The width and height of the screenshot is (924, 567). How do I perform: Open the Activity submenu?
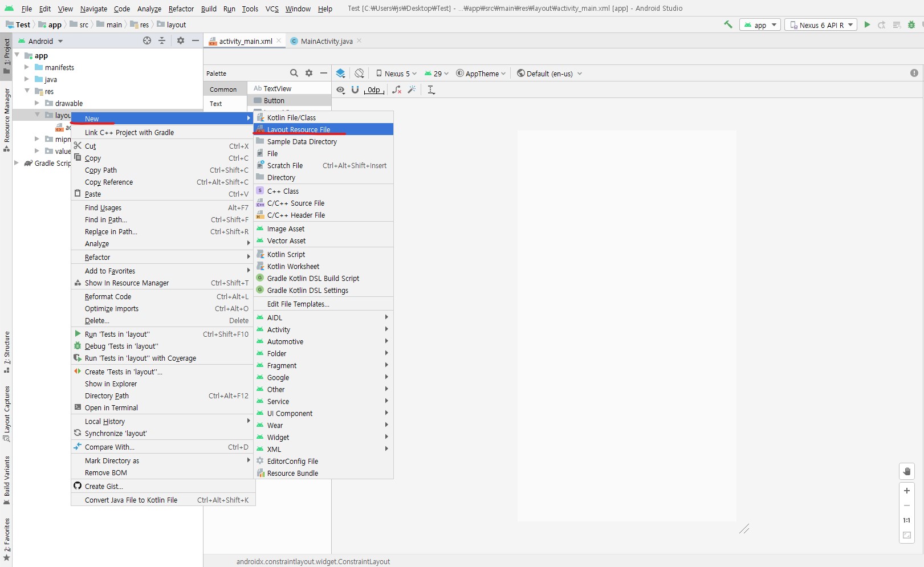pyautogui.click(x=323, y=329)
